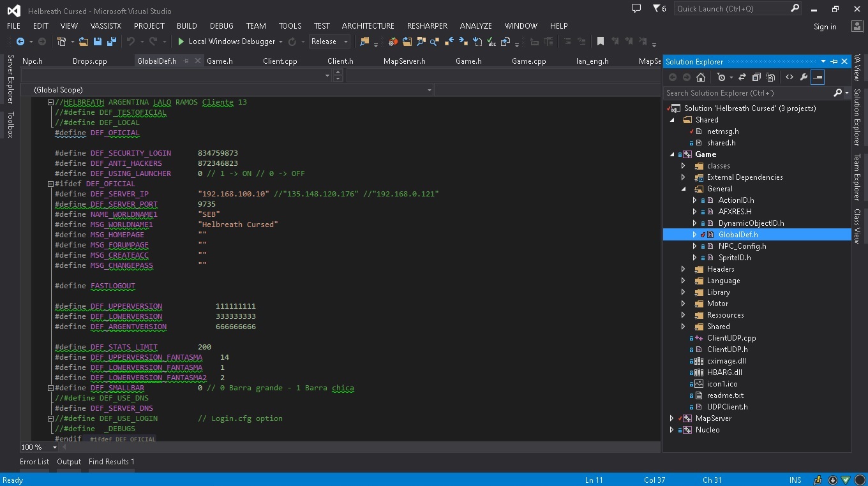The width and height of the screenshot is (868, 486).
Task: Toggle Sync with Active Document button
Action: pyautogui.click(x=742, y=77)
